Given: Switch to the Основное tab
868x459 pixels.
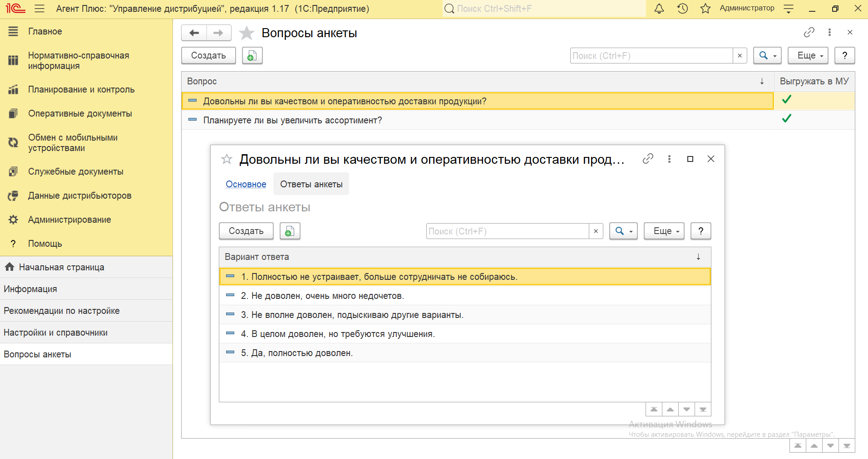Looking at the screenshot, I should click(246, 184).
